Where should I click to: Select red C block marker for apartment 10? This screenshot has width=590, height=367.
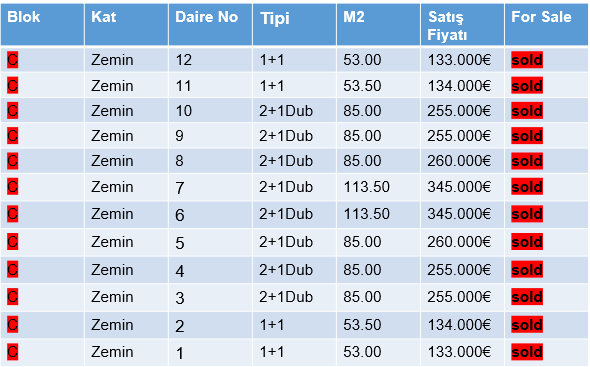click(x=12, y=111)
